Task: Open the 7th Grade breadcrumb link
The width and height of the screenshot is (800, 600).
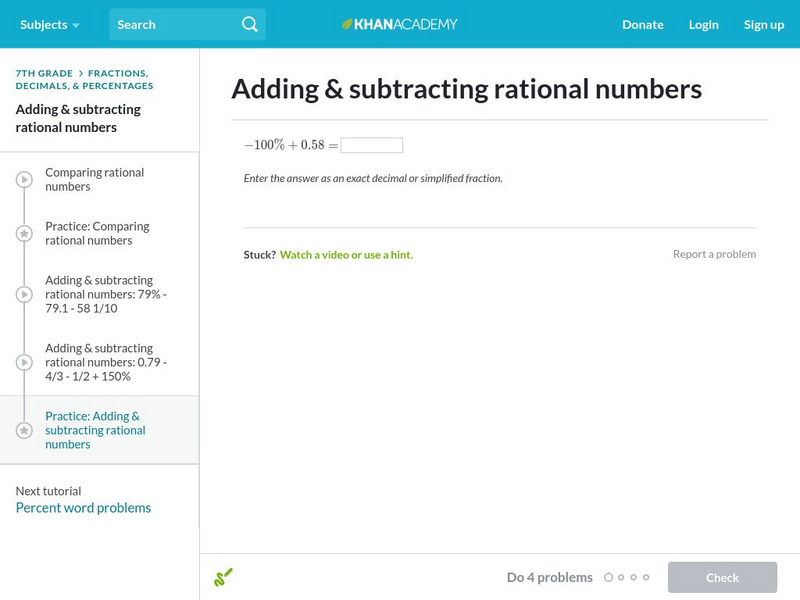Action: (44, 73)
